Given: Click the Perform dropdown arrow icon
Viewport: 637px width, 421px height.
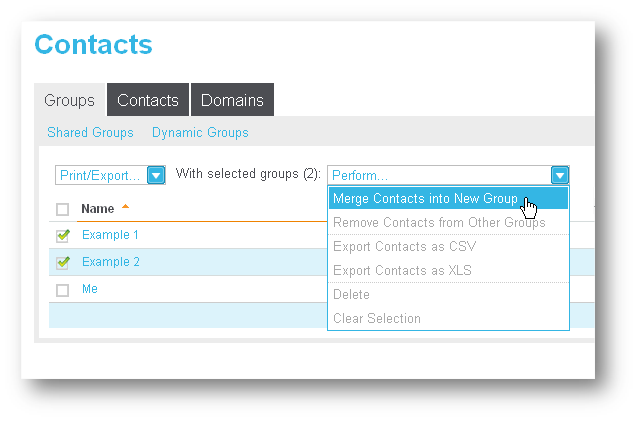Looking at the screenshot, I should 560,176.
